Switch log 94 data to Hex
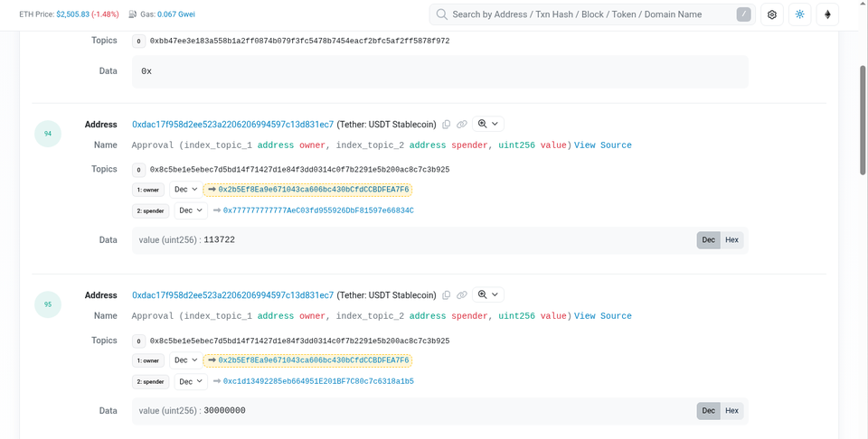The image size is (868, 439). point(731,240)
